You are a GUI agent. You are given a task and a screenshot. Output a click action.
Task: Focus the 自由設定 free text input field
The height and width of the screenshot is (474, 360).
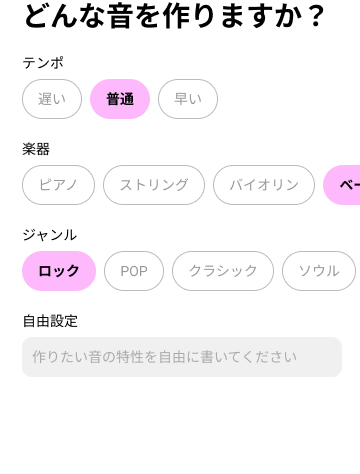182,357
